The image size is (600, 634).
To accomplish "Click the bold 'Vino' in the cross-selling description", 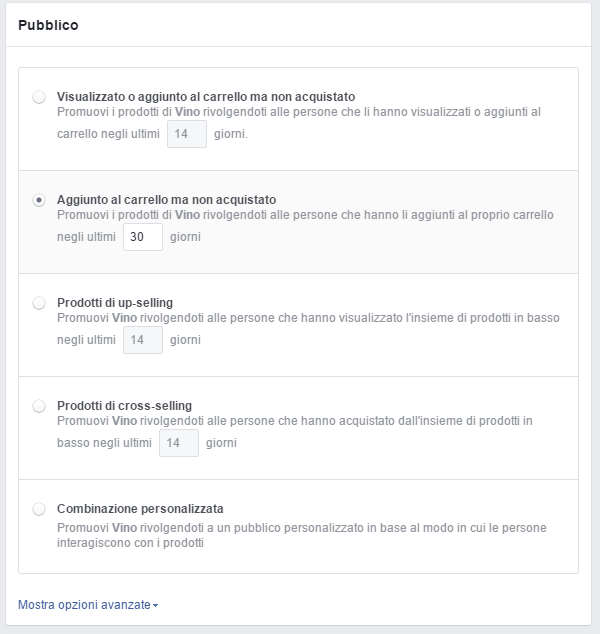I will 125,421.
